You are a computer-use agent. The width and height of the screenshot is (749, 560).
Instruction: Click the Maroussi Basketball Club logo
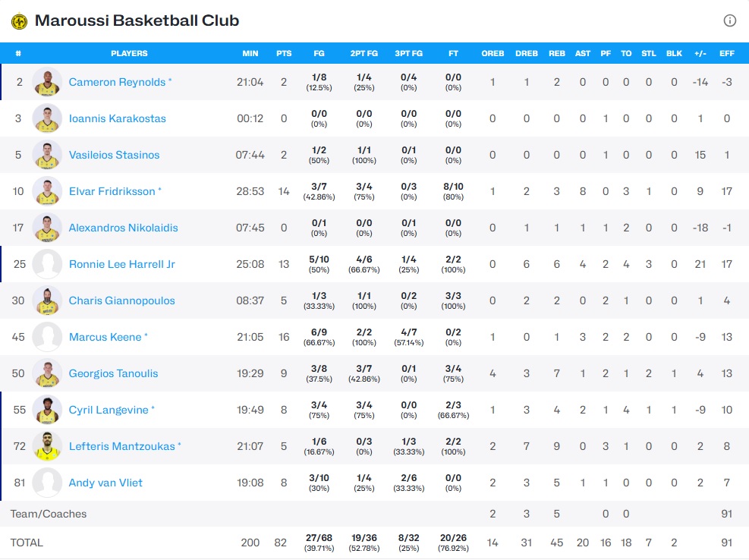19,21
